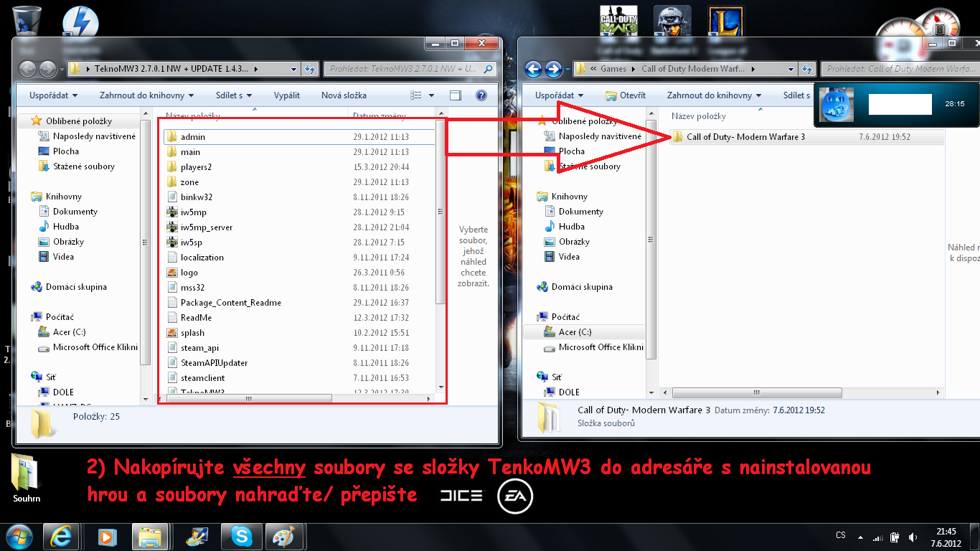The image size is (980, 551).
Task: Click the Windows Start button
Action: tap(19, 536)
